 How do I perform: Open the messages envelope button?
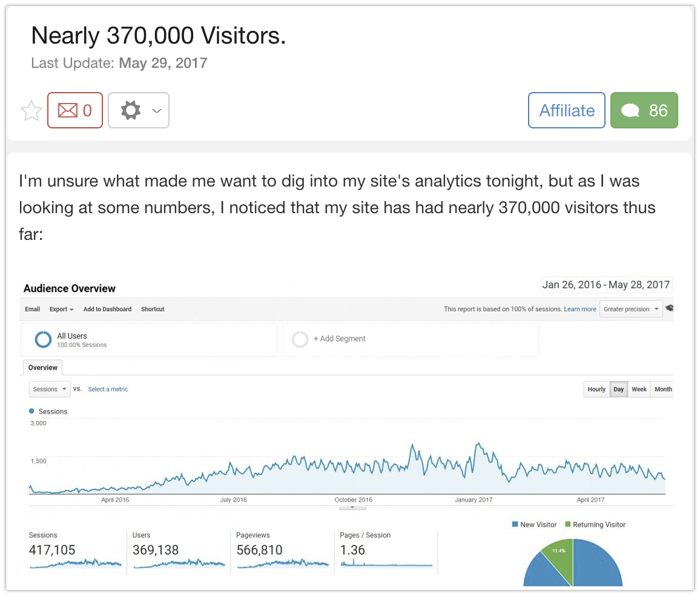pos(75,110)
